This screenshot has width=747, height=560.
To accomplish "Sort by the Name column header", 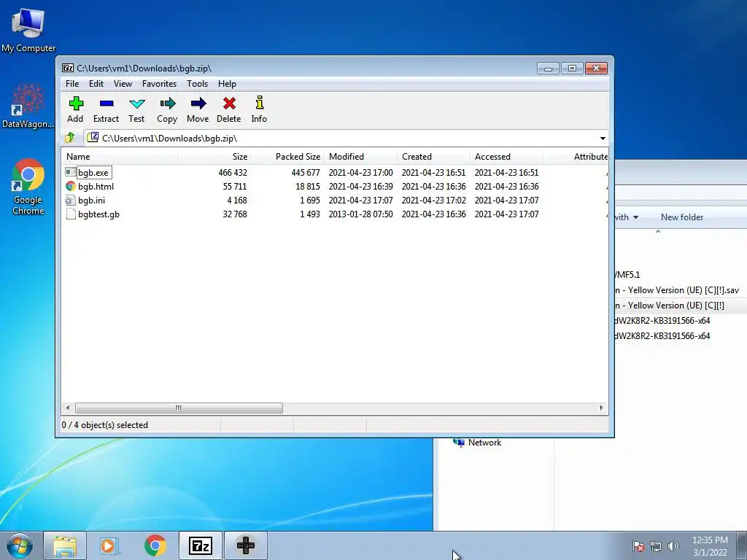I will coord(120,157).
